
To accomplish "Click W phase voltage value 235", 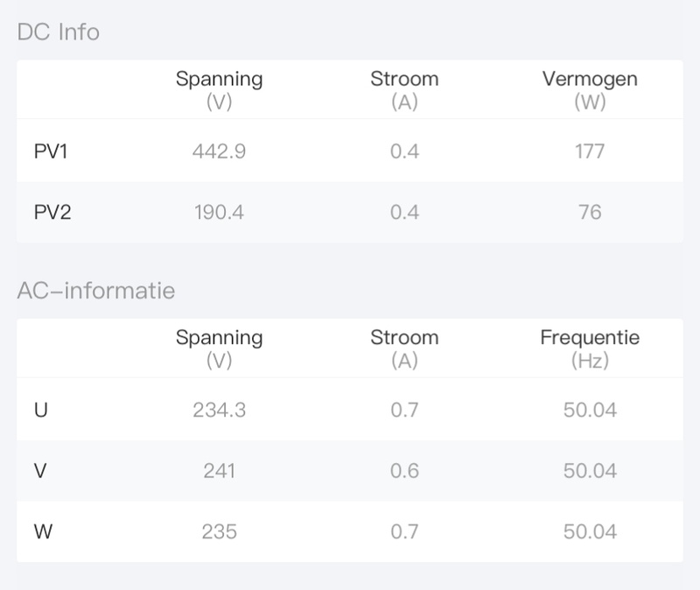I will click(219, 531).
